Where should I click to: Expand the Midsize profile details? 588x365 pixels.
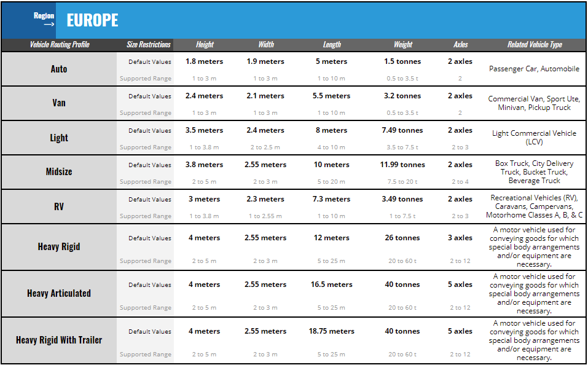click(58, 171)
